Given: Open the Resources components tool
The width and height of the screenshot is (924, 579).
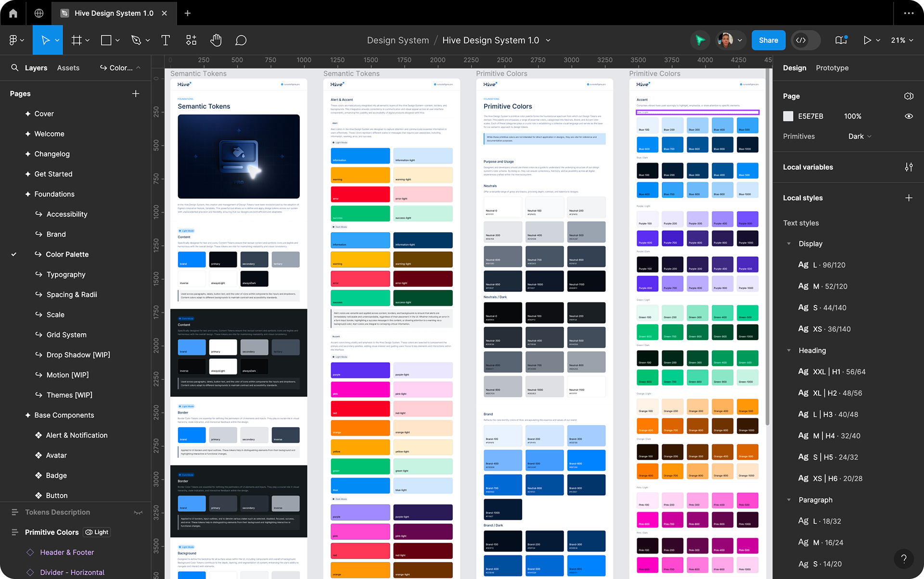Looking at the screenshot, I should (x=191, y=40).
